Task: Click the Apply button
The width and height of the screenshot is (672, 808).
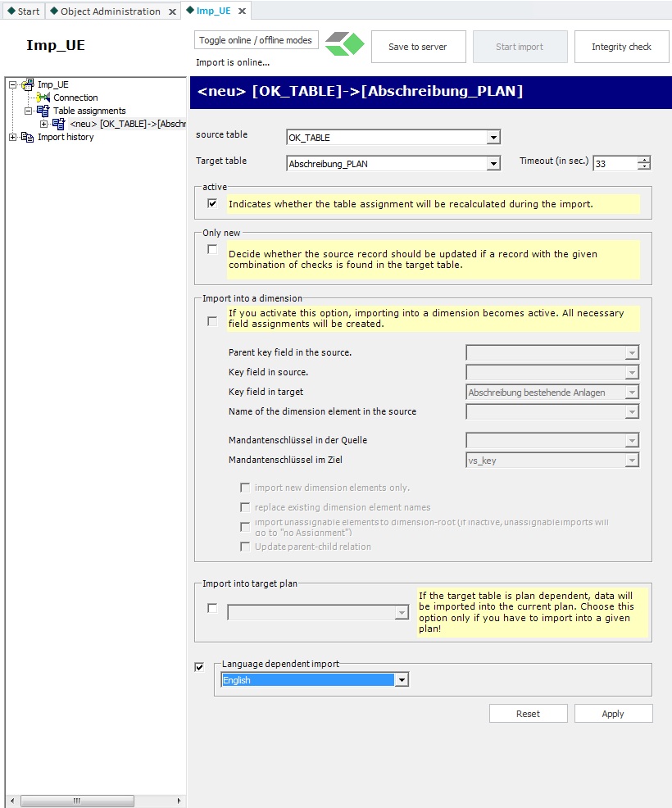Action: pyautogui.click(x=613, y=714)
